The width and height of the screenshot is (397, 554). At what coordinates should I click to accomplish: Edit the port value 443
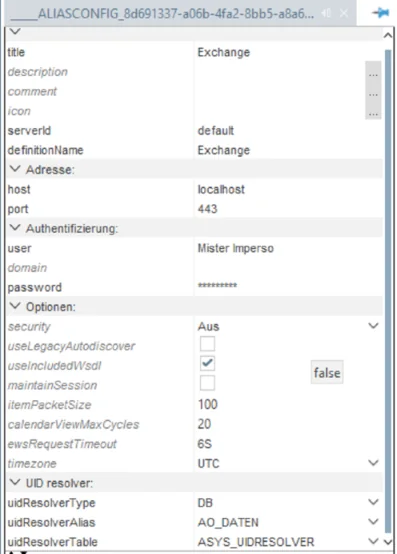coord(288,209)
